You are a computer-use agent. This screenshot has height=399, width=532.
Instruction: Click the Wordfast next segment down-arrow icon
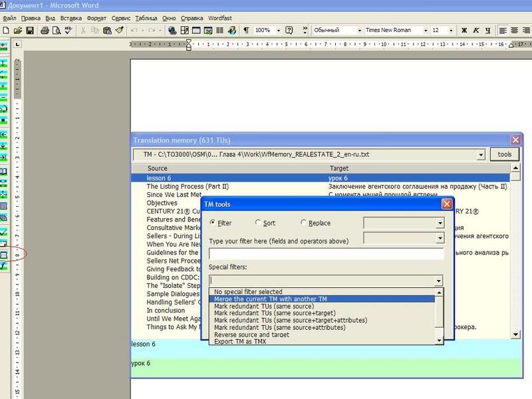tap(4, 146)
